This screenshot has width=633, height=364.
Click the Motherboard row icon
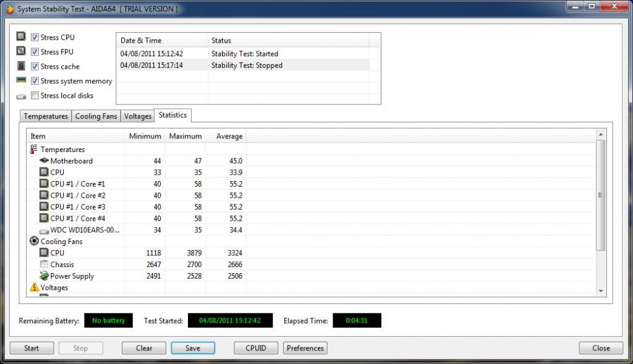tap(44, 160)
